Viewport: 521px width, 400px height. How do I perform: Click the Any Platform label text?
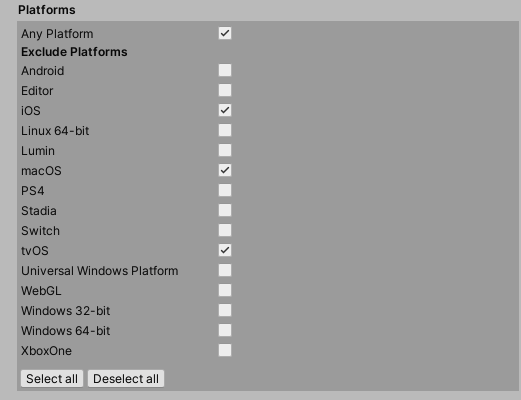click(57, 34)
